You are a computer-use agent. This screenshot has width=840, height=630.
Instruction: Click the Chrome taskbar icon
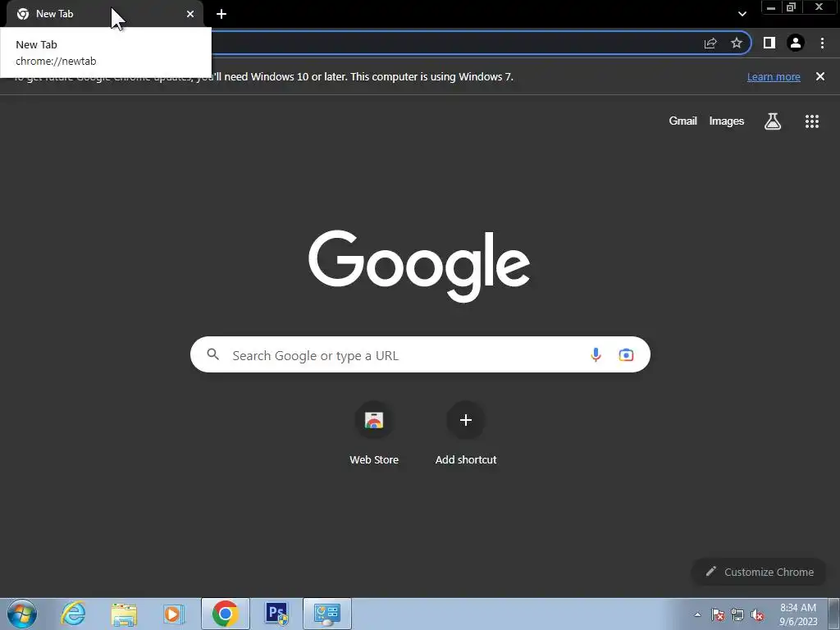(x=226, y=614)
